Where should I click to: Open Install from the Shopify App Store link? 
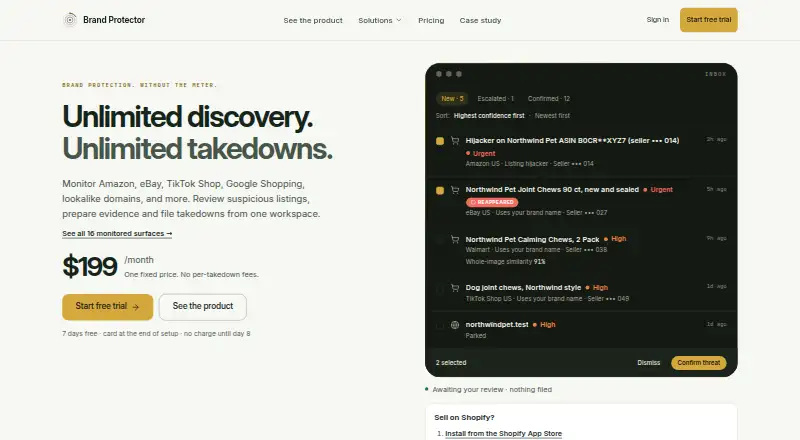pos(504,433)
